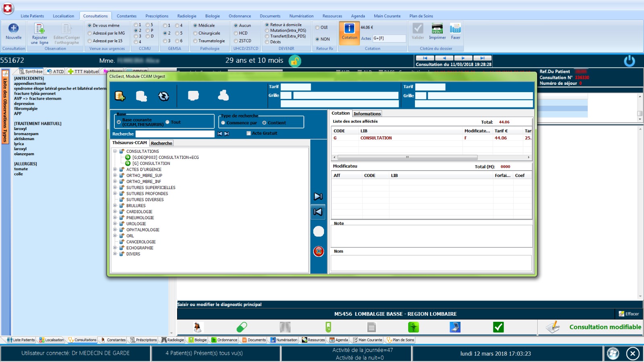The height and width of the screenshot is (362, 644).
Task: Select 'Commence par' search type radio
Action: click(223, 123)
